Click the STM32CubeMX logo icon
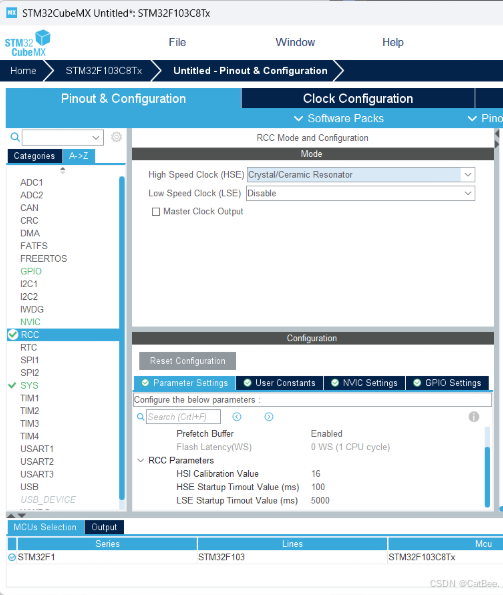Screen dimensions: 503x595 pos(27,43)
